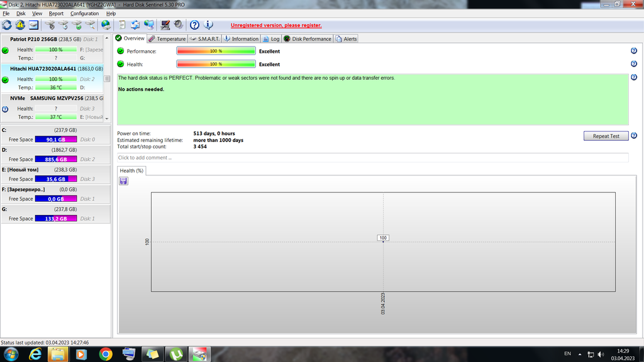Open the laptop configuration toolbar icon
This screenshot has width=644, height=362.
(165, 25)
